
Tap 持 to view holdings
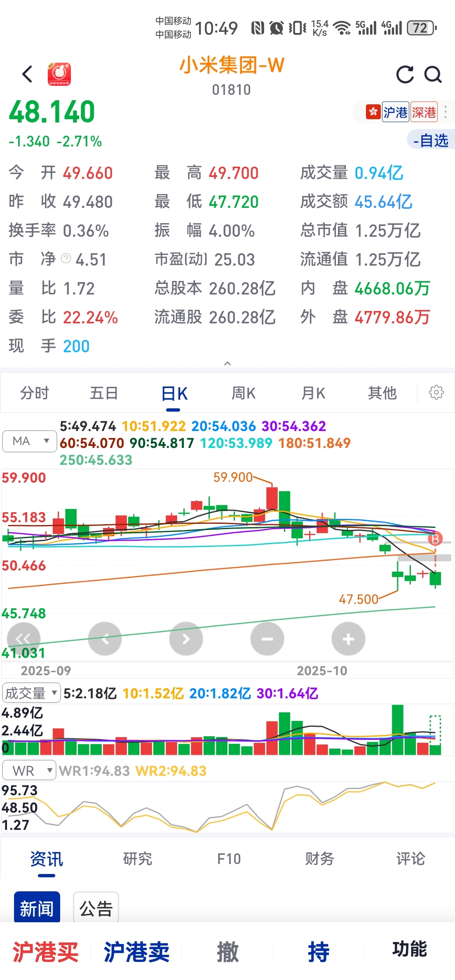click(x=319, y=952)
